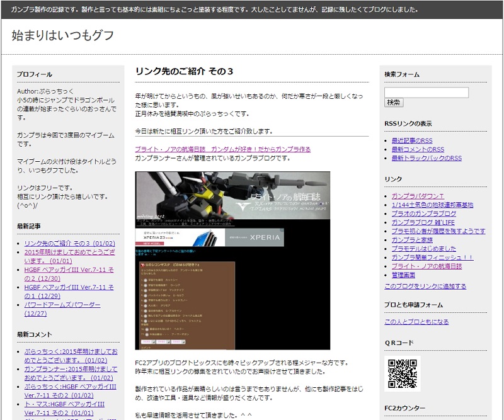This screenshot has width=504, height=420.
Task: Open the ガンプラパタワンエ link
Action: [x=418, y=196]
